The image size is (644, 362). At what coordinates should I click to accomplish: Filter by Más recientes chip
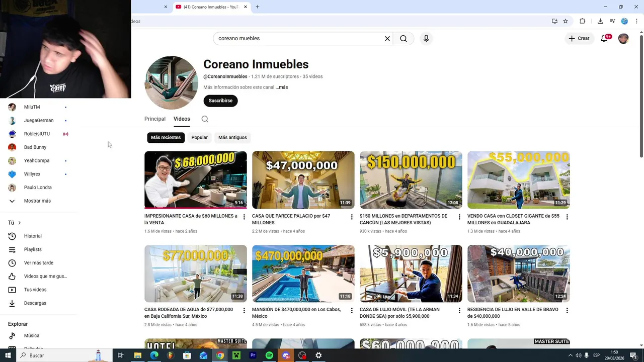(x=166, y=137)
